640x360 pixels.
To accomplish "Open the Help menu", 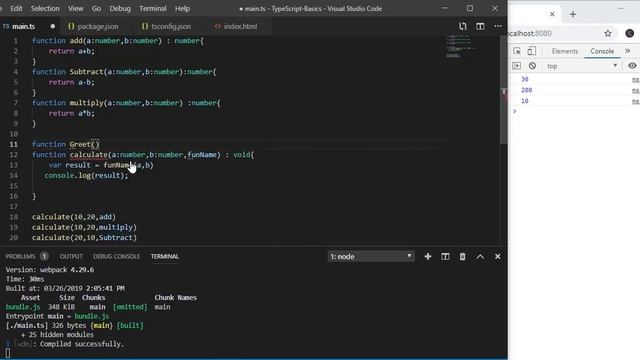I will 182,8.
